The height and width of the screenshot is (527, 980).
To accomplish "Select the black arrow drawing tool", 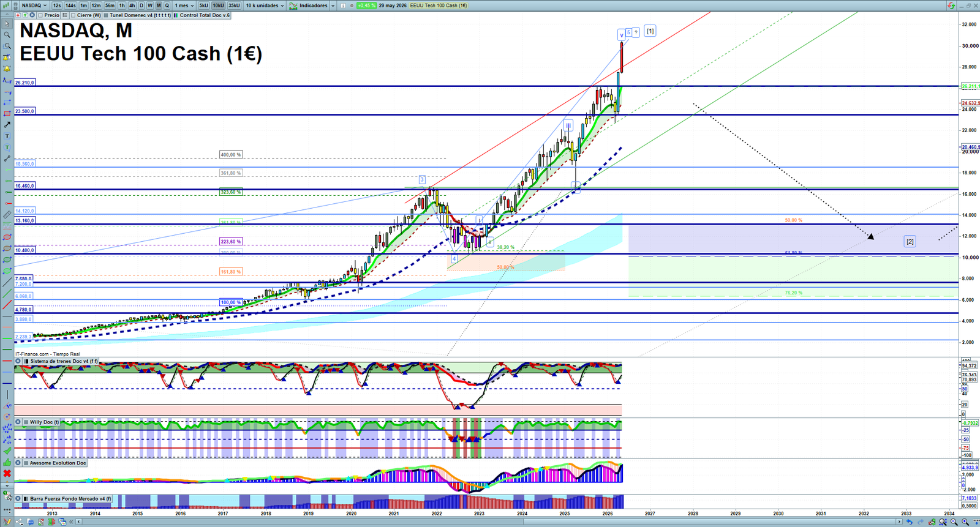I will (7, 124).
